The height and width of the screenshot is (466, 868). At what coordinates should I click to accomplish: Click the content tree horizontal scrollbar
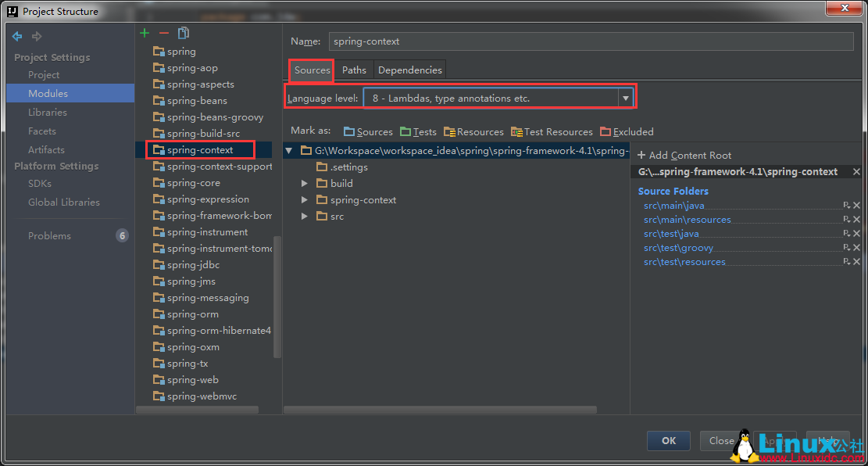point(441,410)
